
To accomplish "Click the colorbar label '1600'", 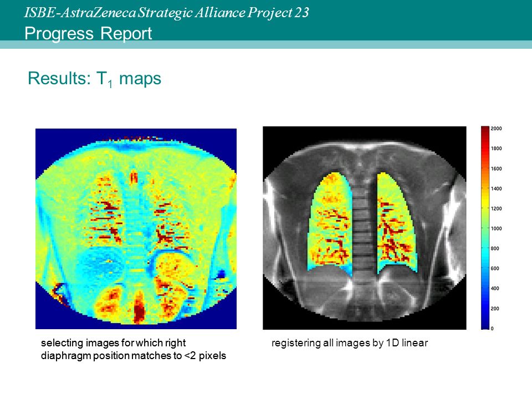I will click(x=496, y=168).
